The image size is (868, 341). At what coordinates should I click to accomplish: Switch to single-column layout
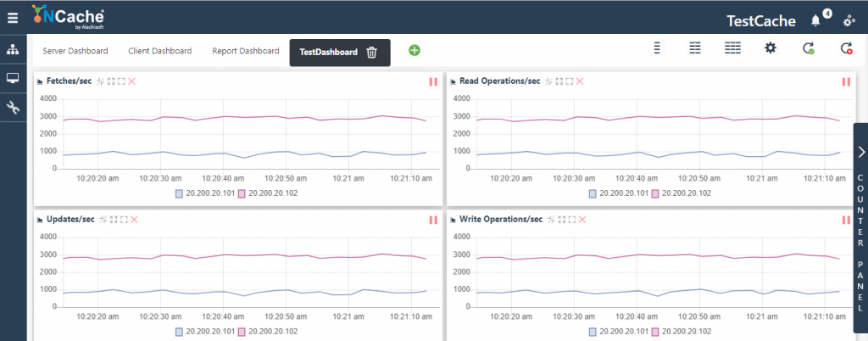pos(657,48)
